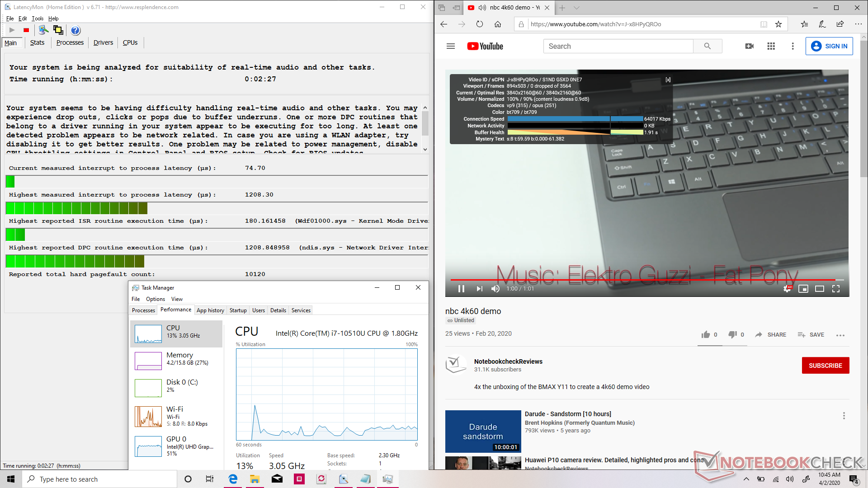The height and width of the screenshot is (488, 868).
Task: Refresh the YouTube page in Edge
Action: [480, 24]
